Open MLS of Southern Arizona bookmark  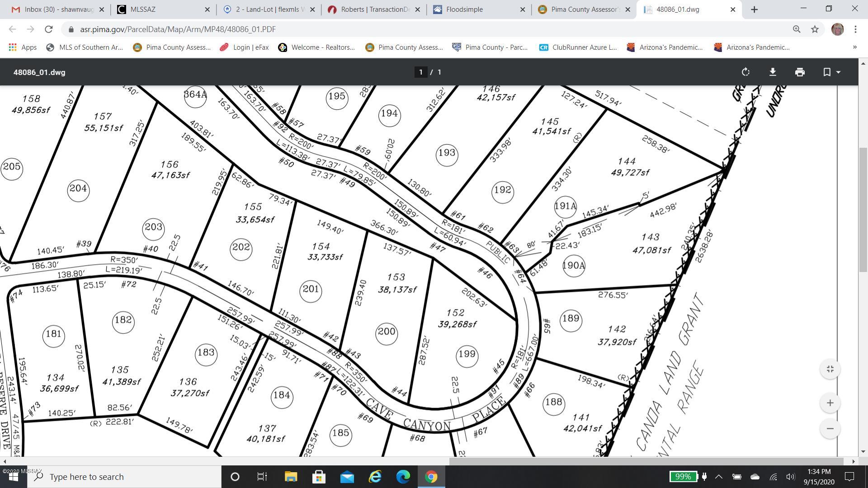coord(85,47)
